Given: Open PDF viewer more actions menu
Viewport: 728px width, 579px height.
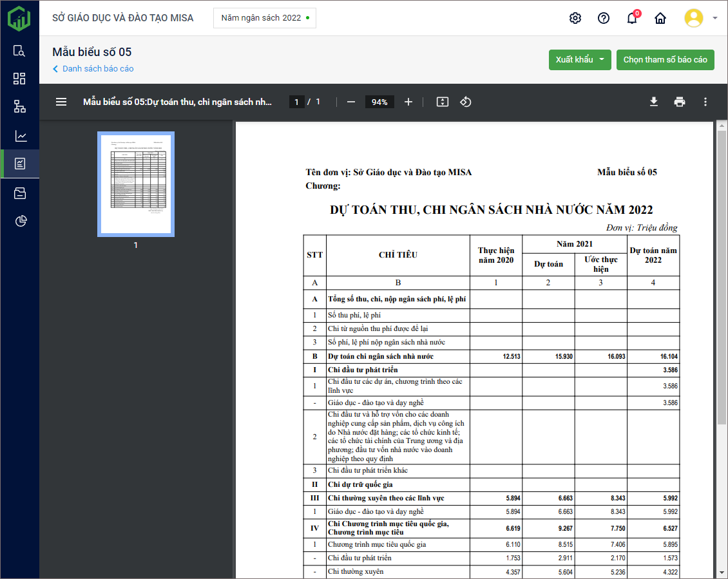Looking at the screenshot, I should click(705, 102).
